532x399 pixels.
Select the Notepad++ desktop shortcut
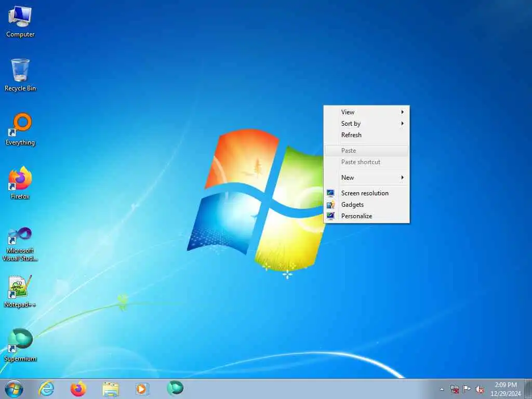[x=20, y=291]
